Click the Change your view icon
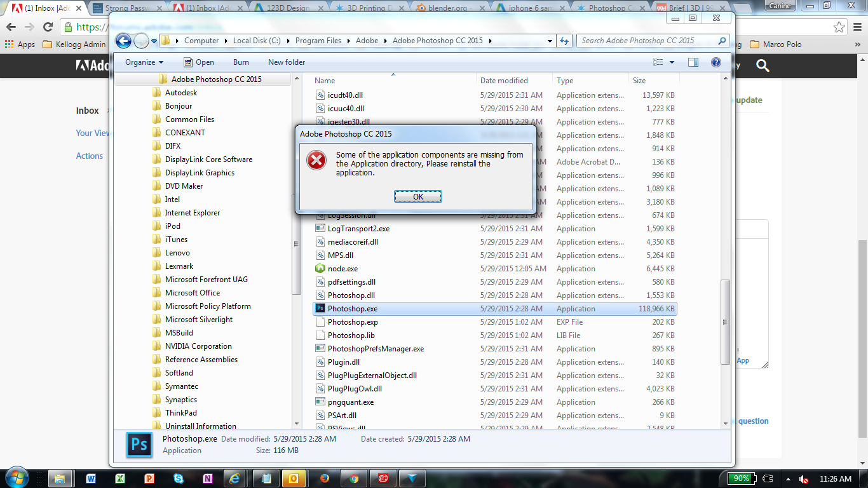 658,62
